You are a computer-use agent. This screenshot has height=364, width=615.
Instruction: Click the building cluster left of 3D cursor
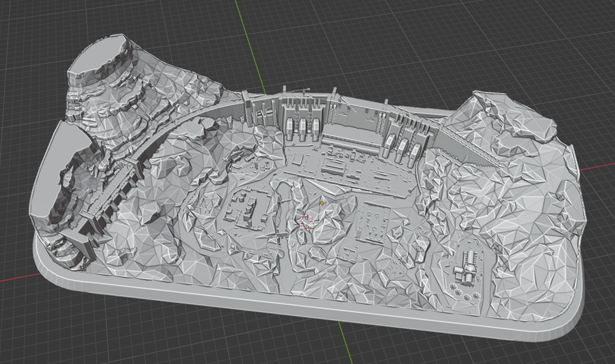click(244, 210)
